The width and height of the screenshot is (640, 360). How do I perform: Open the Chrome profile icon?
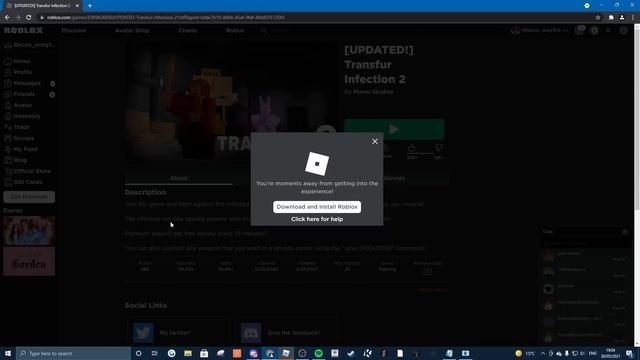622,18
